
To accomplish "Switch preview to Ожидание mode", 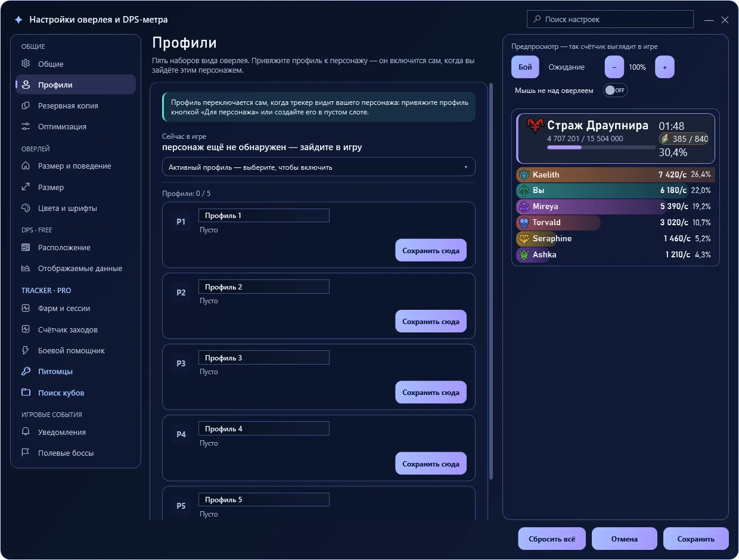I will [x=566, y=67].
